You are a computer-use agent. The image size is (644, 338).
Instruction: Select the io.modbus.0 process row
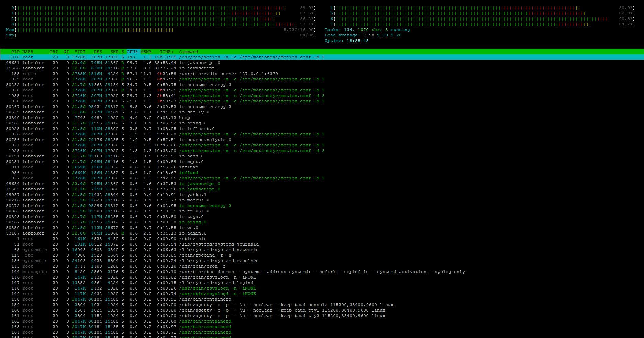[322, 200]
